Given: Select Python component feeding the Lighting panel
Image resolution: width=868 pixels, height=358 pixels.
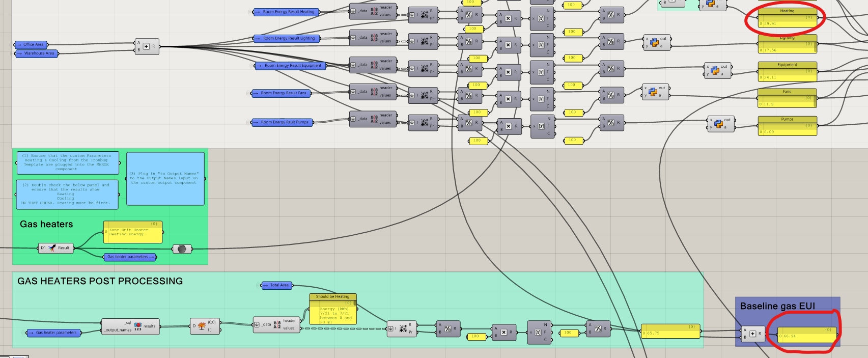Looking at the screenshot, I should (657, 42).
